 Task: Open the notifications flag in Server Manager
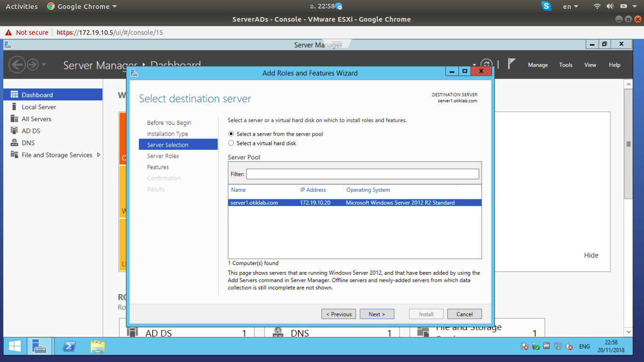[511, 64]
